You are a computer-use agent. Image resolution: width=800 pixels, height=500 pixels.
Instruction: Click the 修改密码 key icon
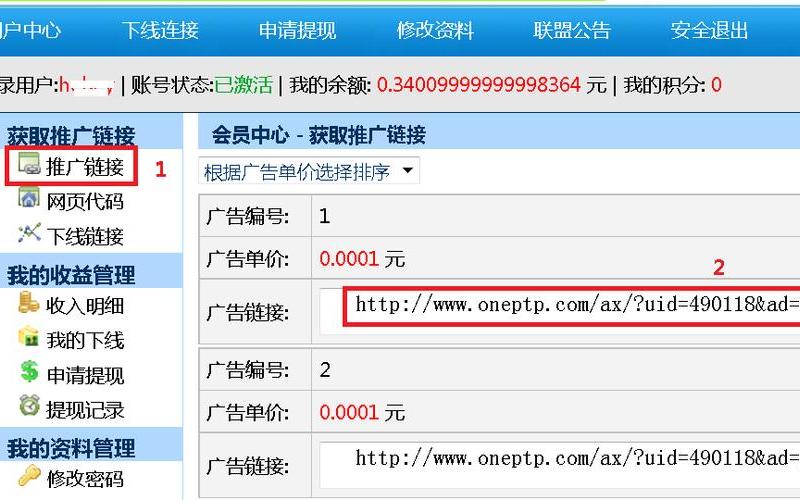coord(29,476)
